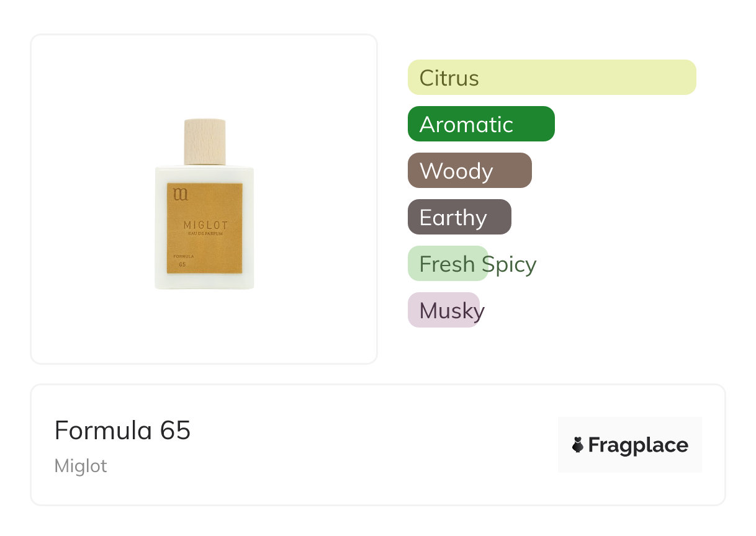Viewport: 756px width, 536px height.
Task: Select the Musky accord bar
Action: (443, 310)
